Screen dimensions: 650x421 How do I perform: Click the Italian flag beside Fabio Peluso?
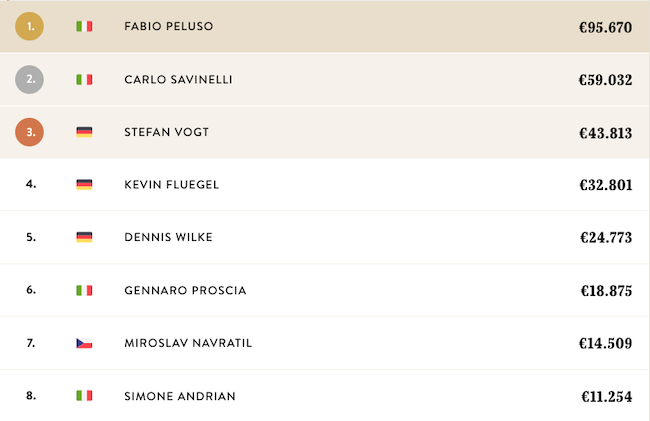pyautogui.click(x=84, y=27)
